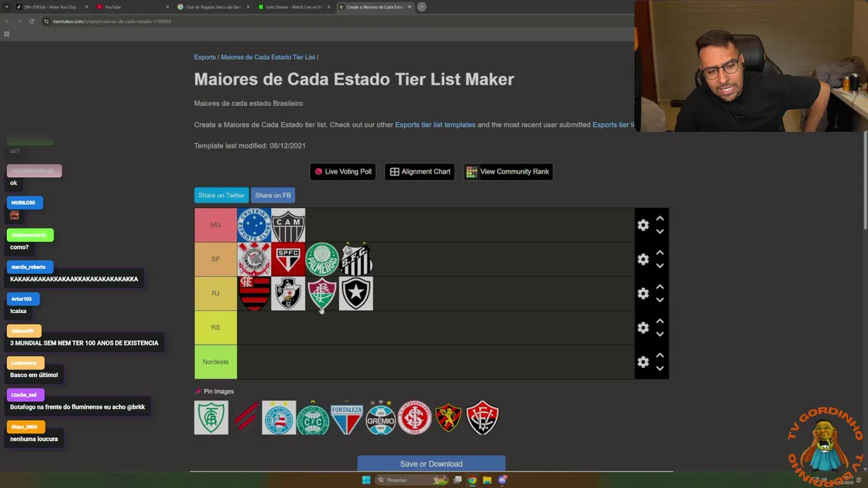Move MG tier row up
The image size is (868, 488).
click(660, 219)
